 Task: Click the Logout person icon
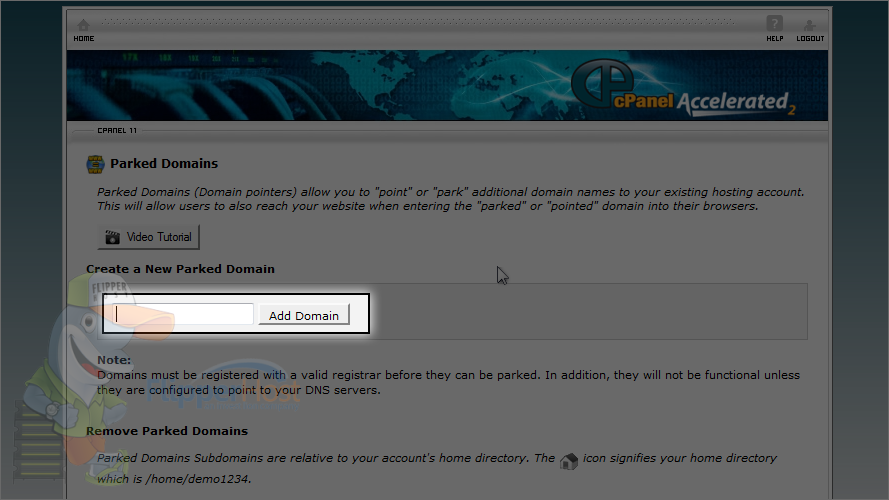(x=810, y=25)
